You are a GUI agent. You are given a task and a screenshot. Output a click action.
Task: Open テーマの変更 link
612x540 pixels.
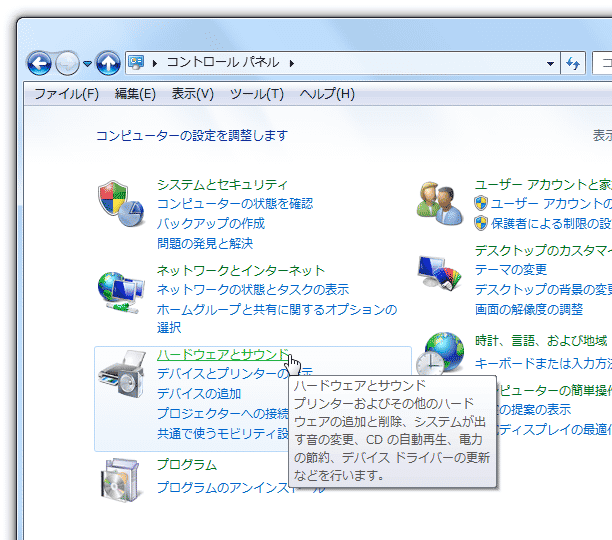(x=511, y=270)
